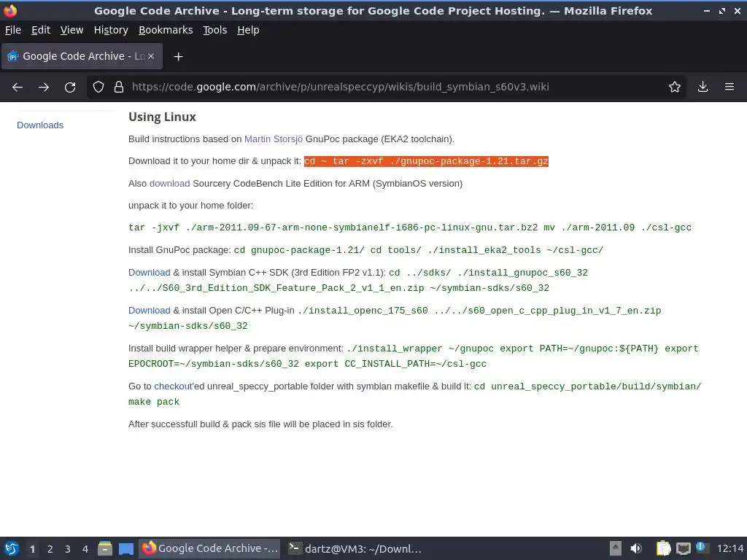
Task: Click the 'unpack it to your home folder:' text
Action: (190, 206)
